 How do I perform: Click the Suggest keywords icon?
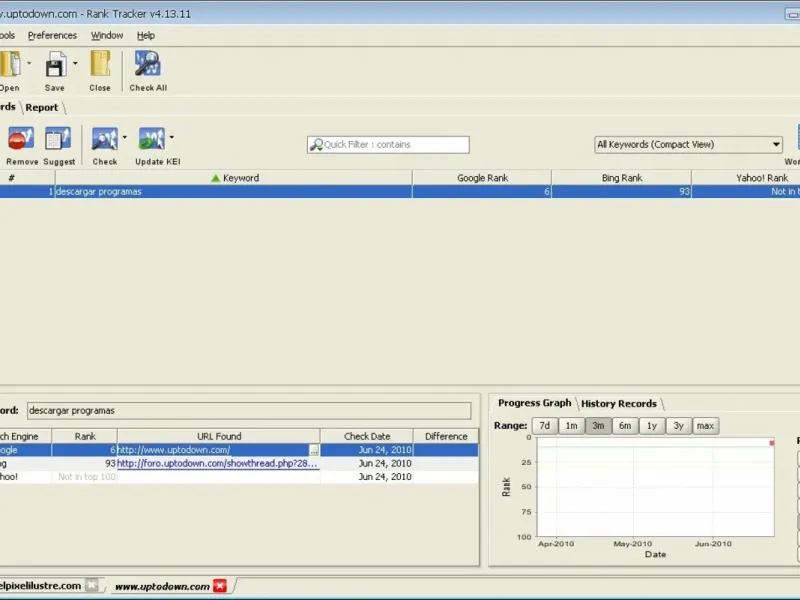(x=58, y=138)
